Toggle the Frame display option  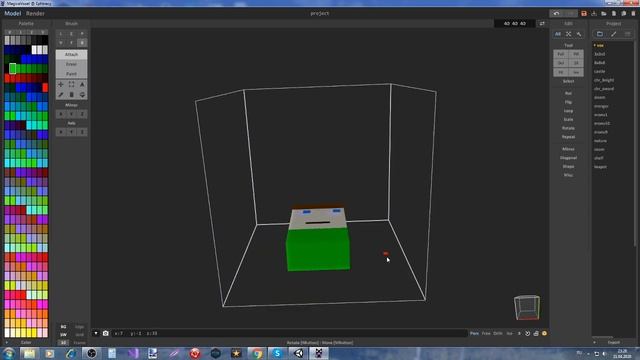point(80,342)
